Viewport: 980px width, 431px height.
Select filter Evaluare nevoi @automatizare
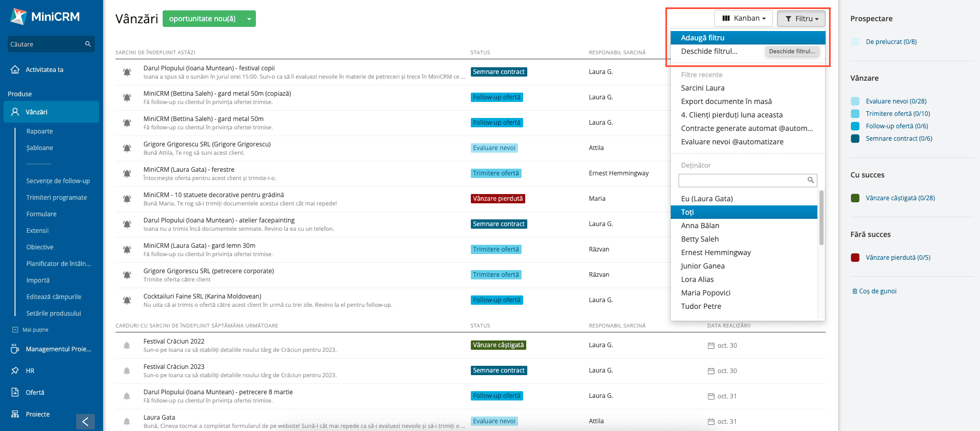point(732,142)
